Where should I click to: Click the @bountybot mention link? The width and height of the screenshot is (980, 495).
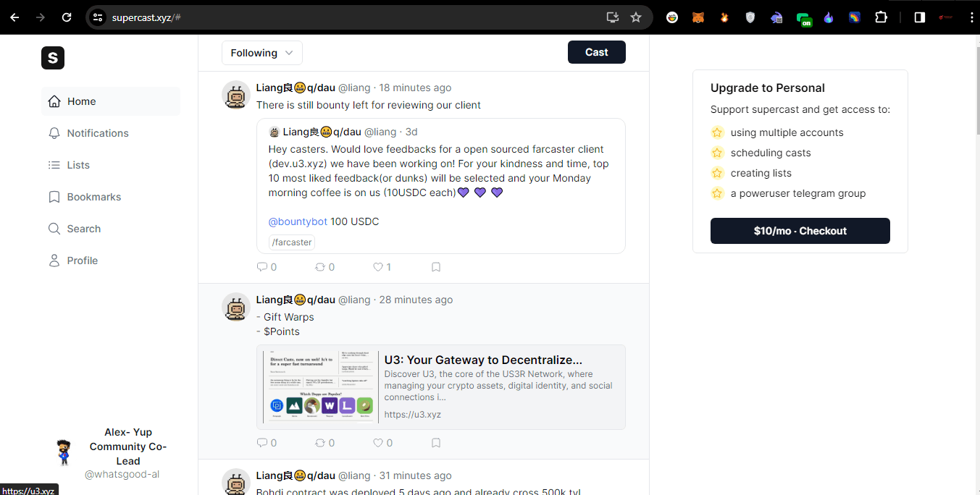[298, 221]
